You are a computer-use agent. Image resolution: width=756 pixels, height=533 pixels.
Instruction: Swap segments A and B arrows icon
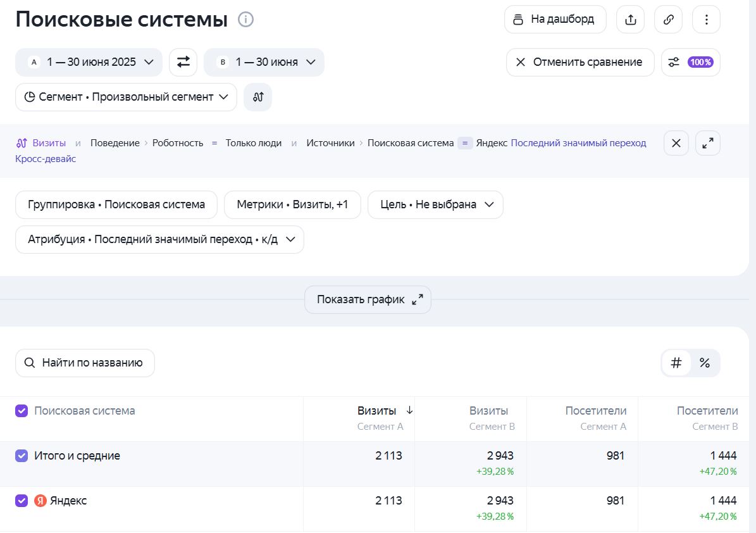(183, 62)
